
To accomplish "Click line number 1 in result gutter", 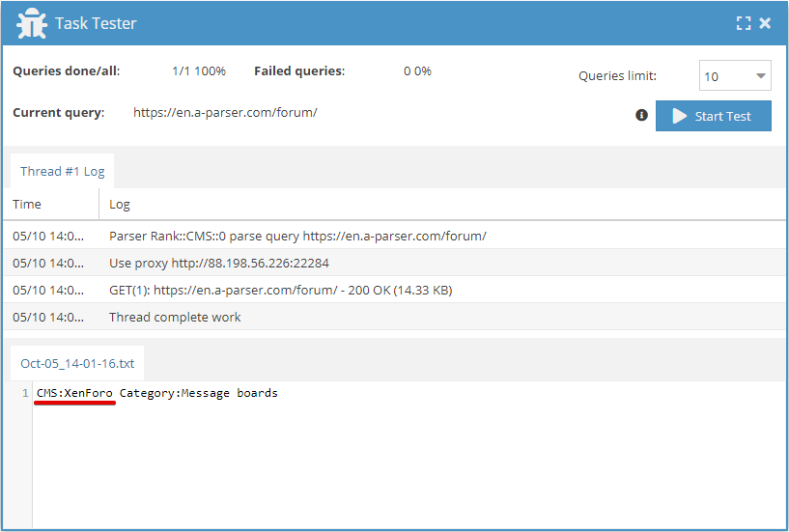I will (x=25, y=393).
